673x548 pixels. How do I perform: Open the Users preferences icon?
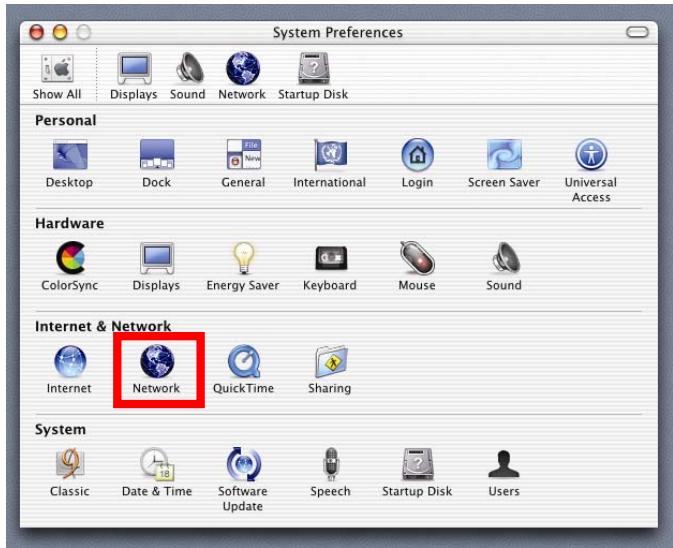pos(504,464)
